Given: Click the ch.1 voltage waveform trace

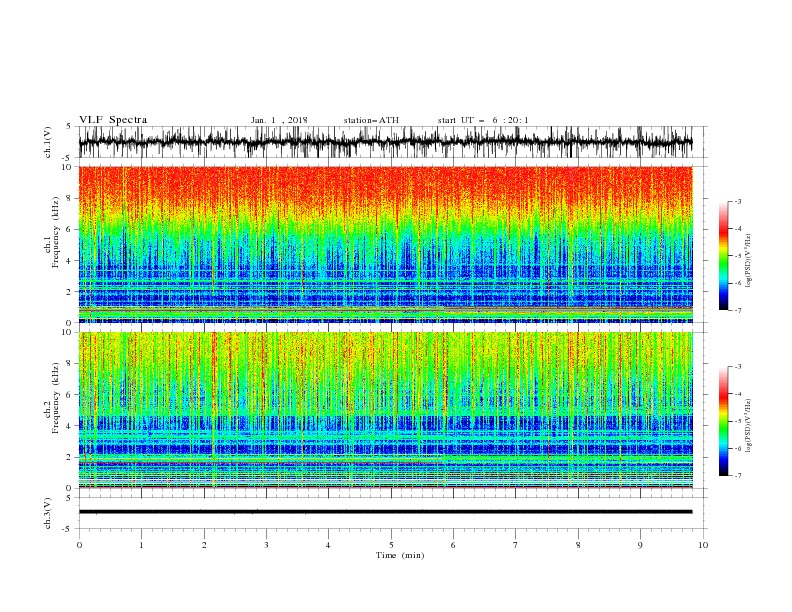Looking at the screenshot, I should point(385,142).
